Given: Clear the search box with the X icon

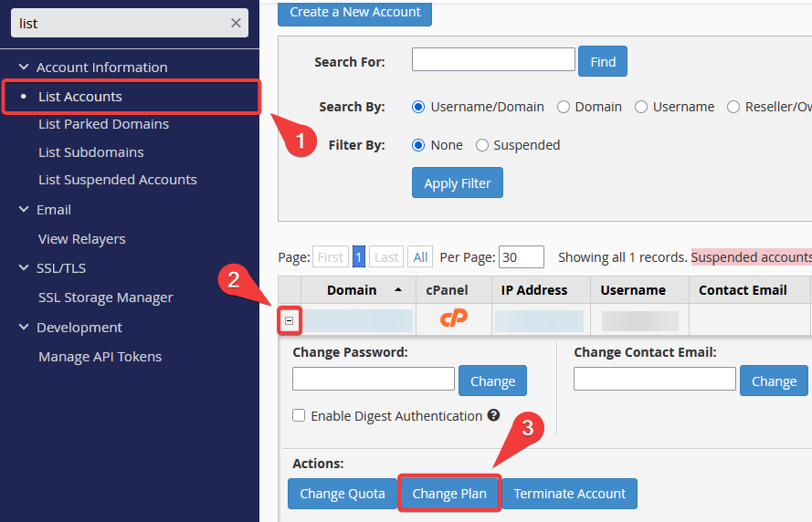Looking at the screenshot, I should pos(236,23).
